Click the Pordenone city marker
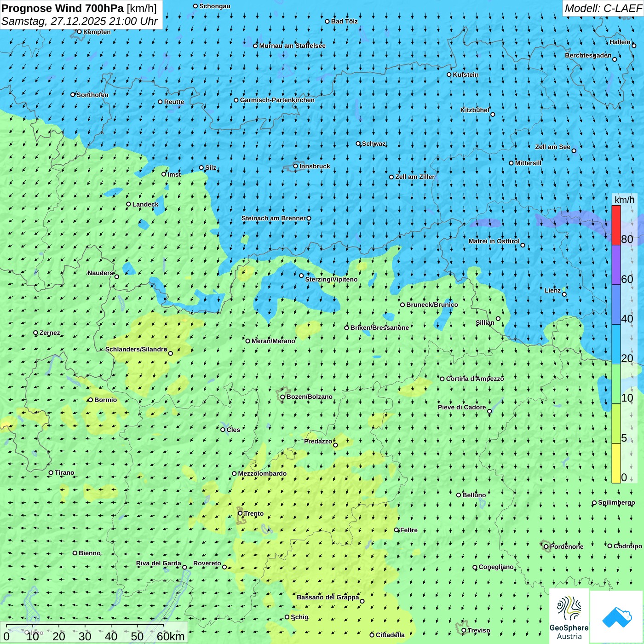Viewport: 644px width, 644px height. (546, 546)
